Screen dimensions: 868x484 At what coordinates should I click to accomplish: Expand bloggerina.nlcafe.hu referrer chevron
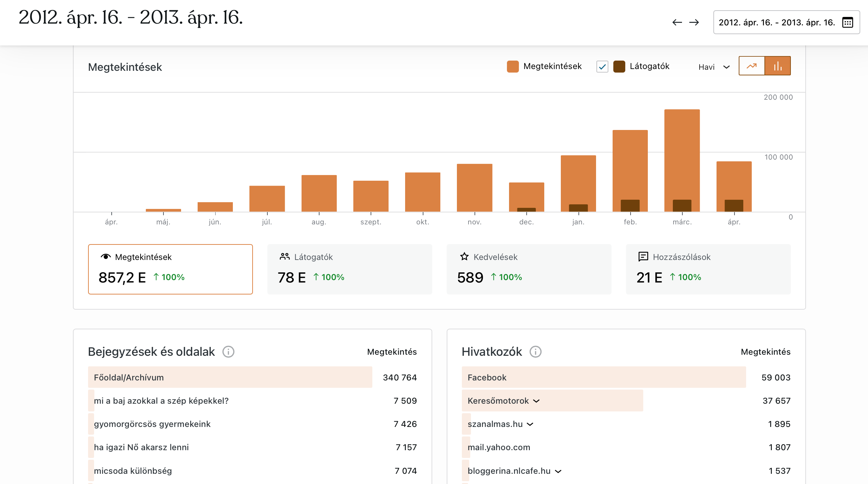pos(558,471)
